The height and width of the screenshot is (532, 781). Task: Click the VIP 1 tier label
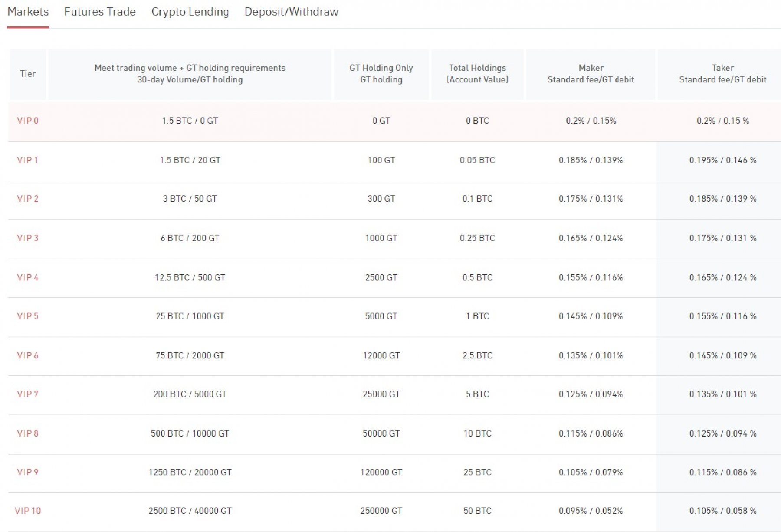tap(28, 160)
